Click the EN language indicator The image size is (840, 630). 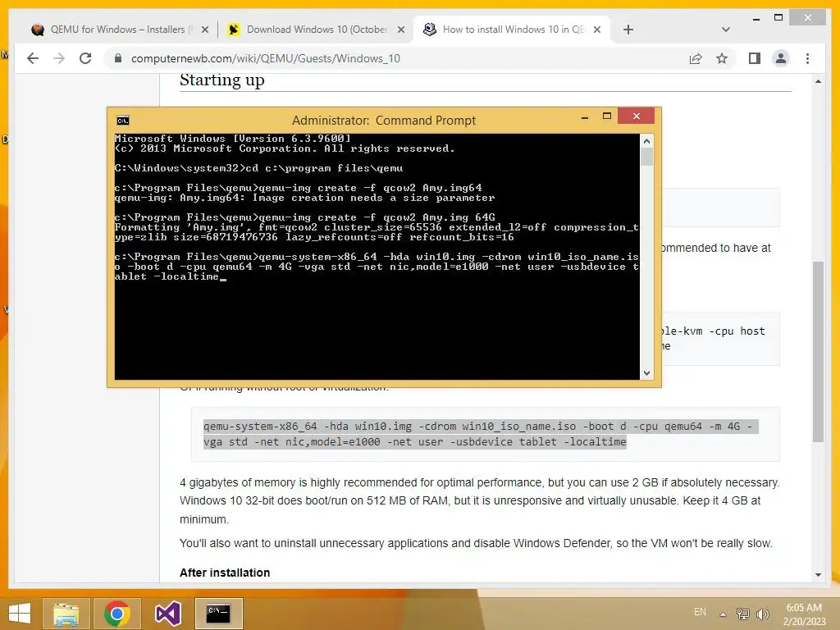click(700, 612)
